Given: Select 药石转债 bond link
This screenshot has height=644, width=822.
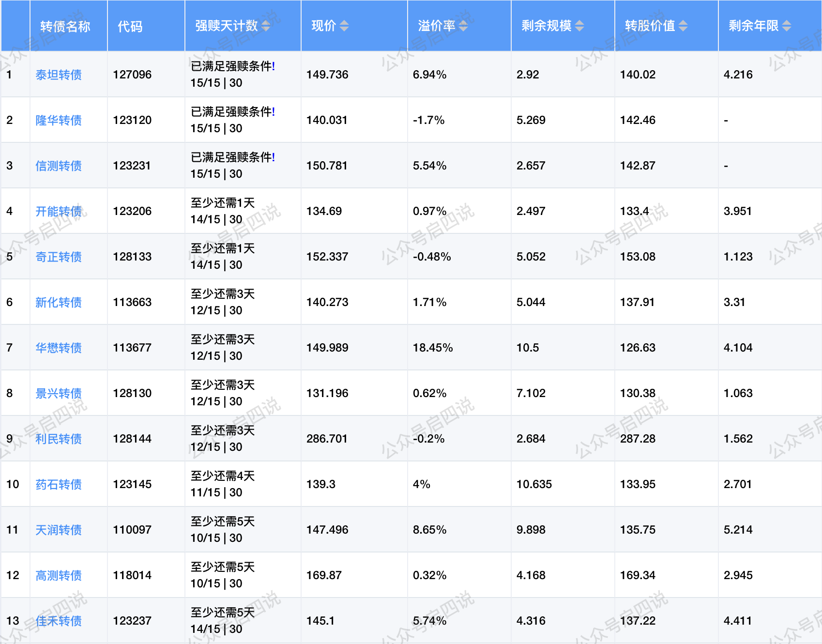Looking at the screenshot, I should [59, 485].
